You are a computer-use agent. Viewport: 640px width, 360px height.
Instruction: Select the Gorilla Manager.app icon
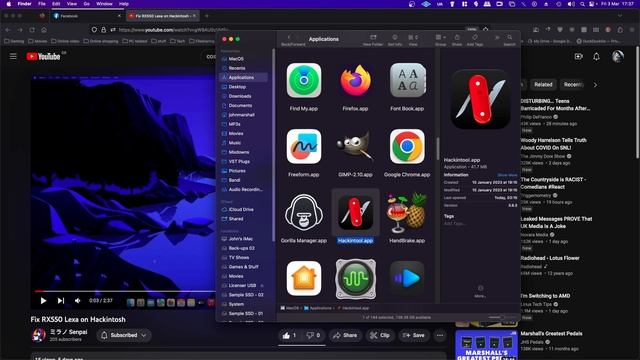coord(304,211)
